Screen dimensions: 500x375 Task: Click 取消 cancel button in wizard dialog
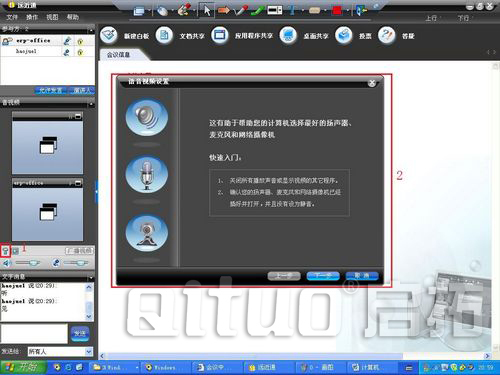362,276
